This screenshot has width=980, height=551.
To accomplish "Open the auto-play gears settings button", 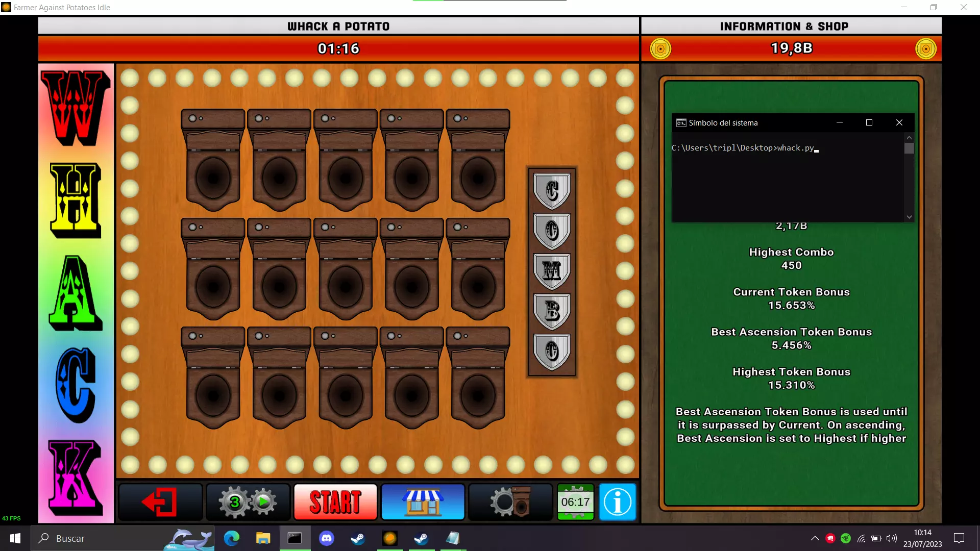I will point(248,502).
